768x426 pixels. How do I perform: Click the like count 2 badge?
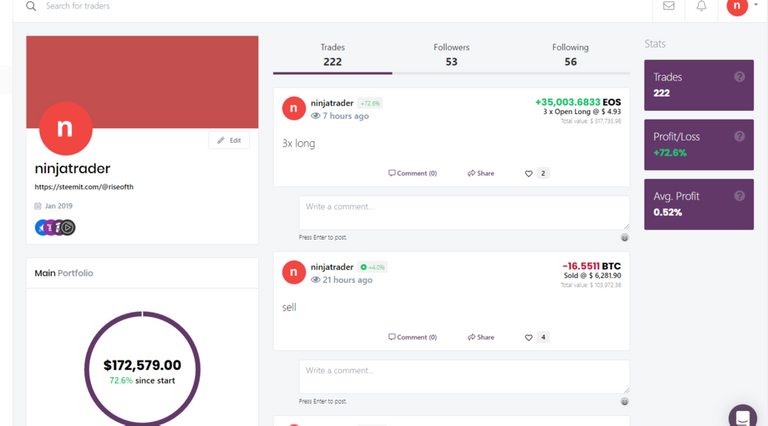(543, 173)
